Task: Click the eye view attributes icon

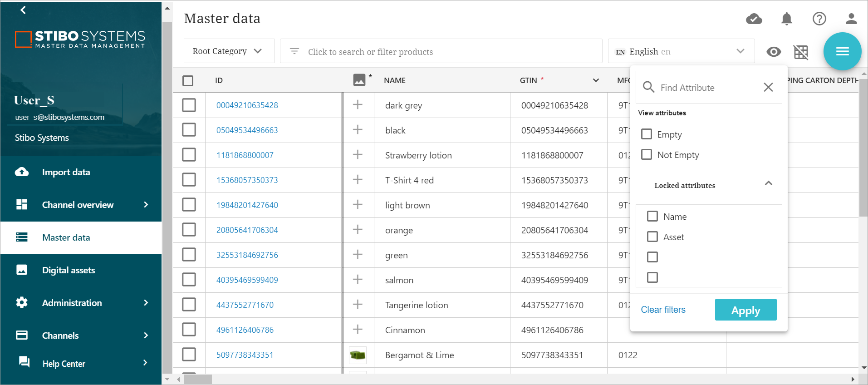Action: [774, 52]
